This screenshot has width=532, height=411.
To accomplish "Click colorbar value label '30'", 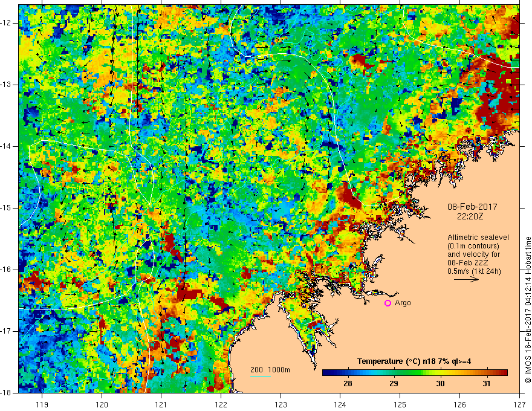I will 440,384.
